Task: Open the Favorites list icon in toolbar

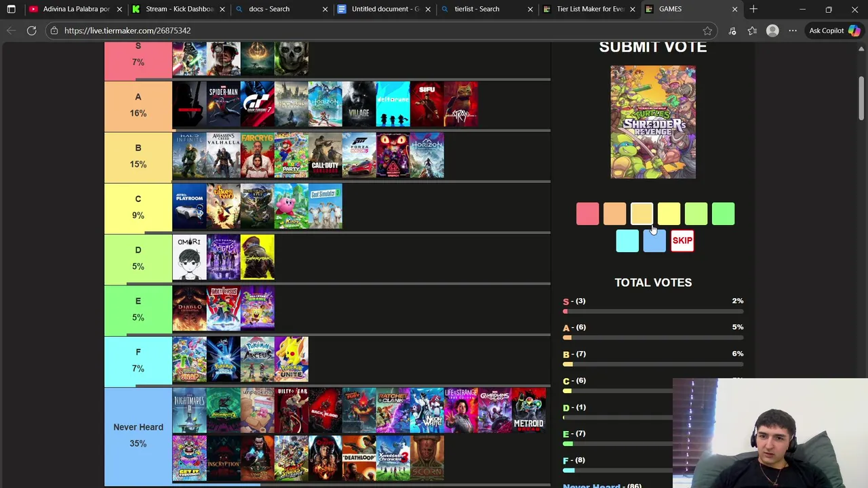Action: click(752, 30)
